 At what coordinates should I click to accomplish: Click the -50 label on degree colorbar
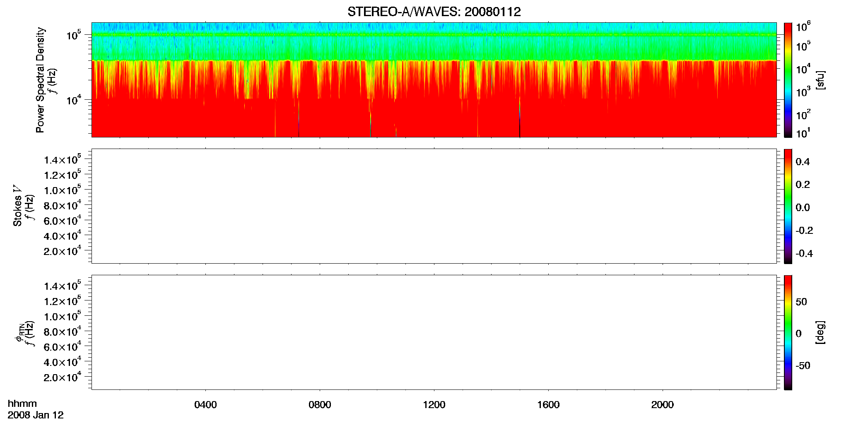pyautogui.click(x=803, y=366)
